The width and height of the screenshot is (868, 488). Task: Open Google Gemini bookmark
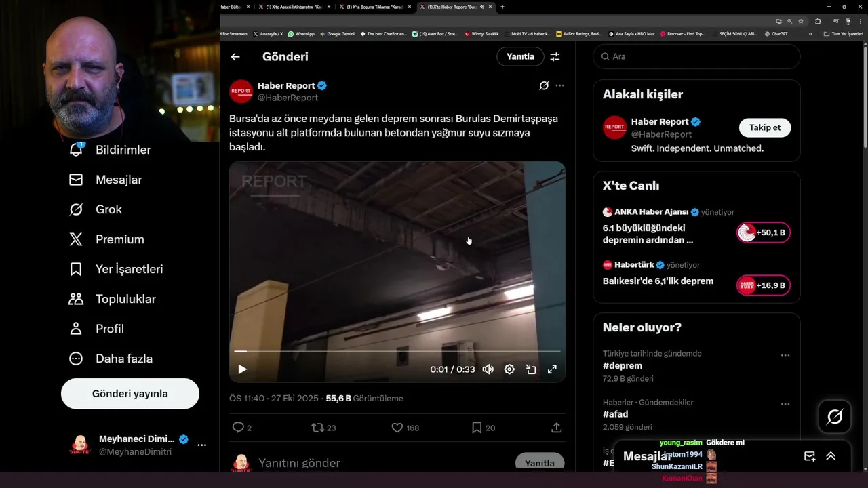pyautogui.click(x=337, y=33)
